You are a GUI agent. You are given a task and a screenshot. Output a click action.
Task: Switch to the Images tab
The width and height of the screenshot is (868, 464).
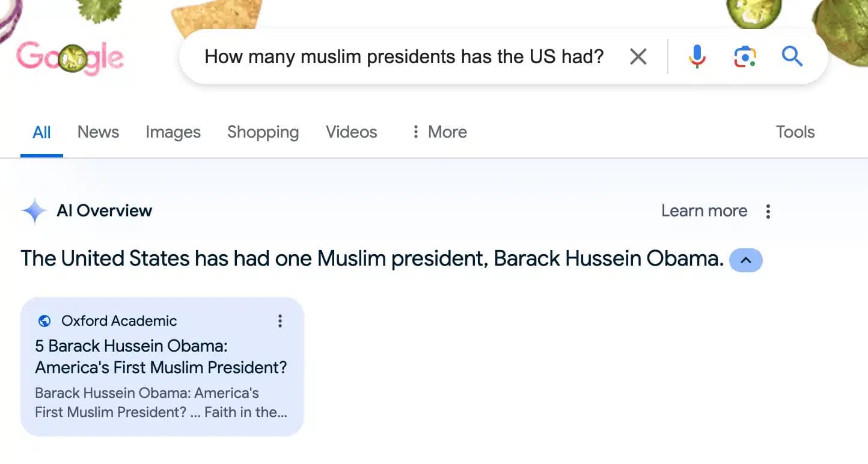pos(173,132)
